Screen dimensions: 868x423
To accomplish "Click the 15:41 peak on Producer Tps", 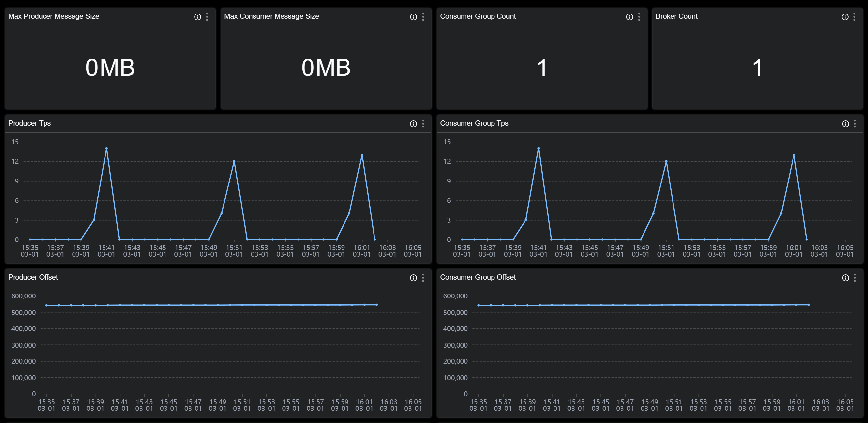I will pos(106,148).
